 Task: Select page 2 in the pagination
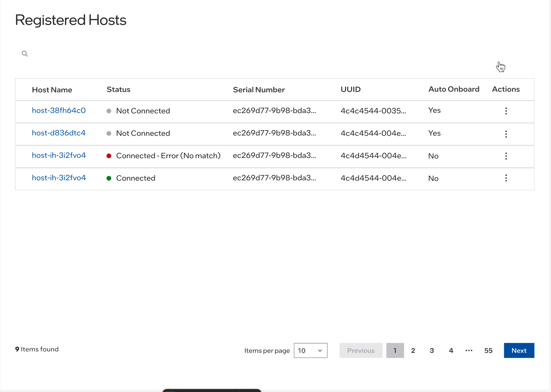[413, 350]
